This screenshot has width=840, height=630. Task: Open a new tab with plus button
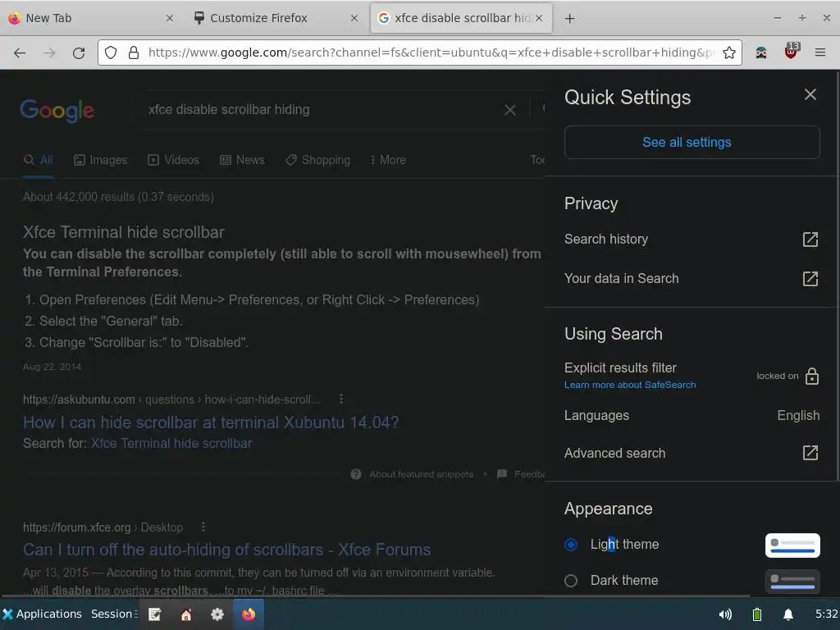569,18
